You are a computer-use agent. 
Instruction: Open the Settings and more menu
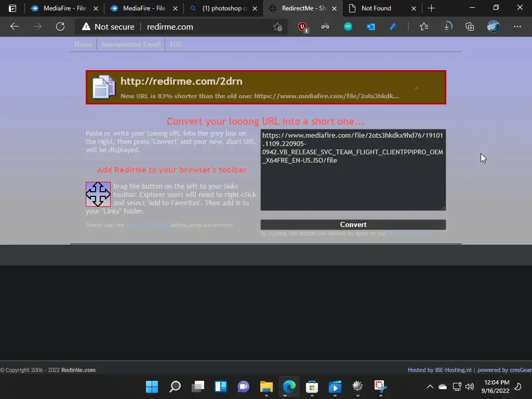click(x=517, y=27)
